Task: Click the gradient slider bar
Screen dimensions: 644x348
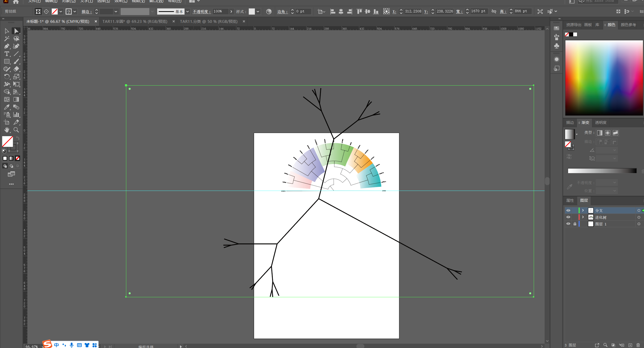Action: pyautogui.click(x=602, y=171)
